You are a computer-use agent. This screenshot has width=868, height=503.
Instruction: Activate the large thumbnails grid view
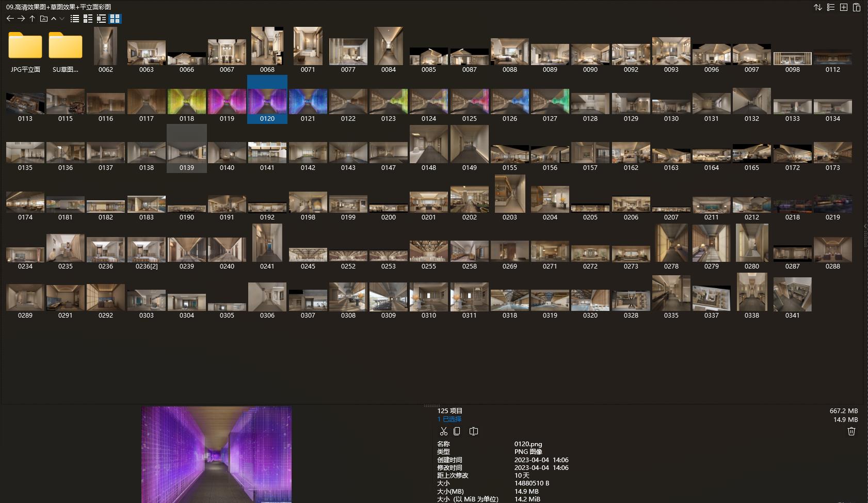click(x=115, y=19)
